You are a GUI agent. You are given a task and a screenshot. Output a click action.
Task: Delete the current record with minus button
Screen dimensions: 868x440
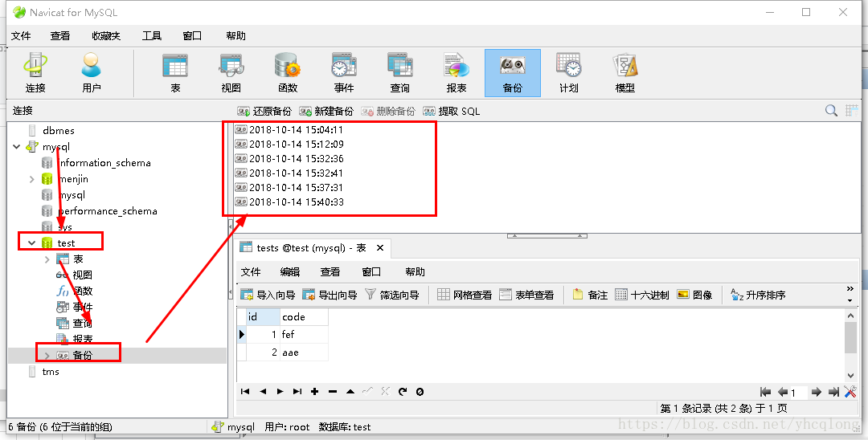(333, 391)
